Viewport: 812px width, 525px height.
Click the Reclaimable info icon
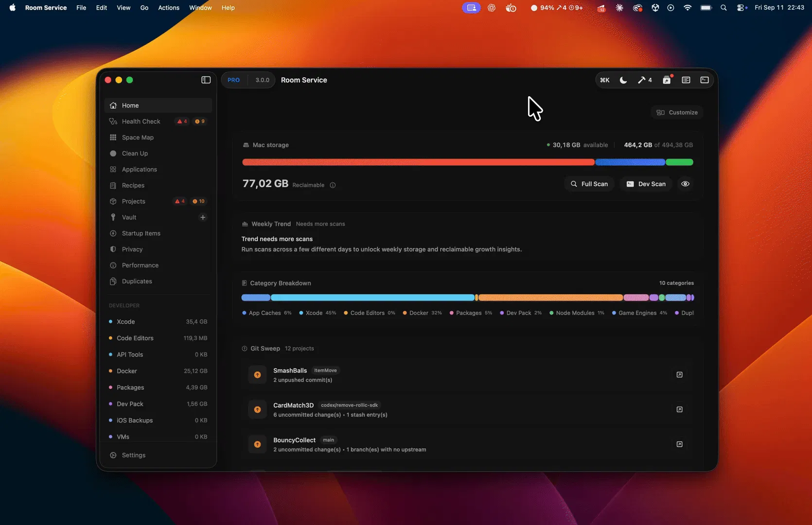pos(333,185)
